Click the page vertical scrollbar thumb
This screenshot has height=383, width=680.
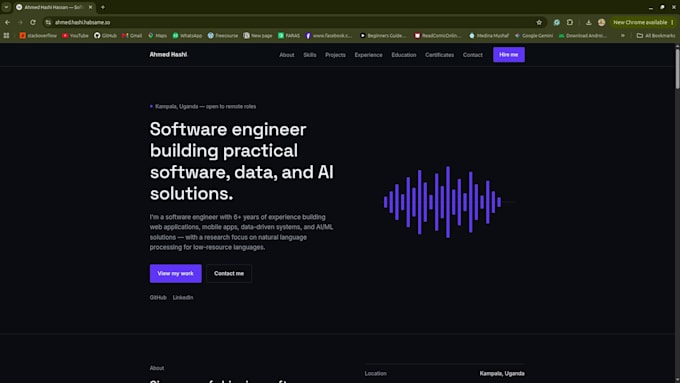[677, 69]
